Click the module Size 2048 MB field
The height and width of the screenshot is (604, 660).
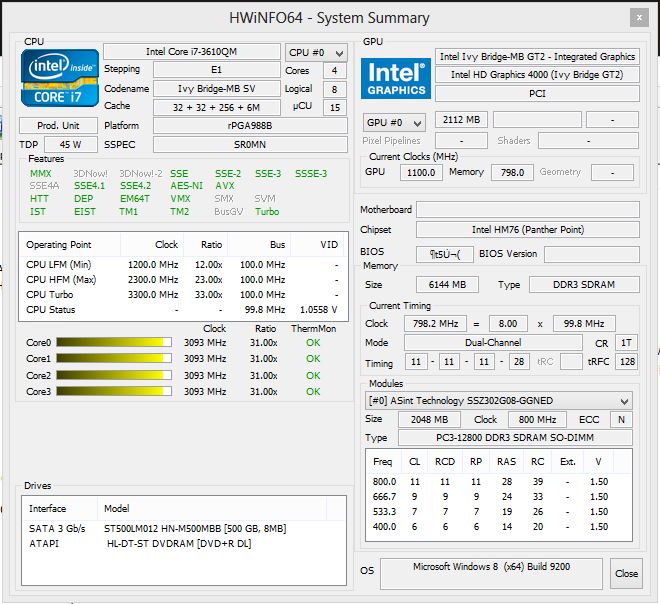pos(429,420)
